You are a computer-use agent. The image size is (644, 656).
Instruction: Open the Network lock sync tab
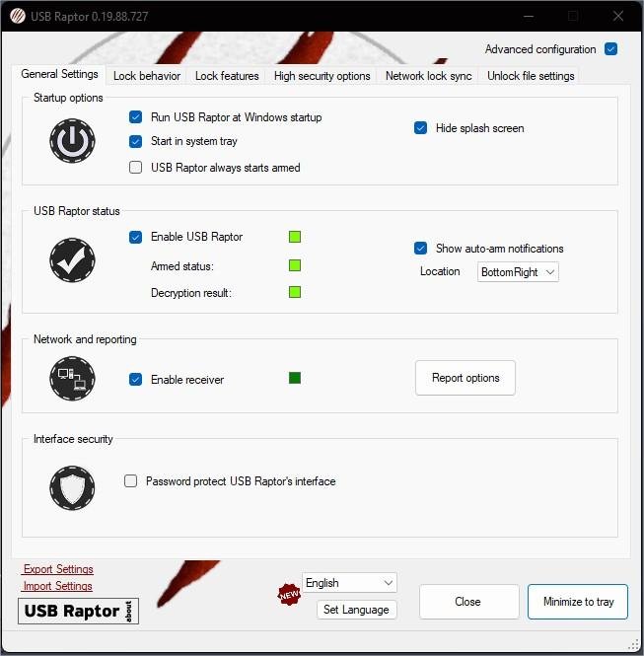tap(428, 76)
